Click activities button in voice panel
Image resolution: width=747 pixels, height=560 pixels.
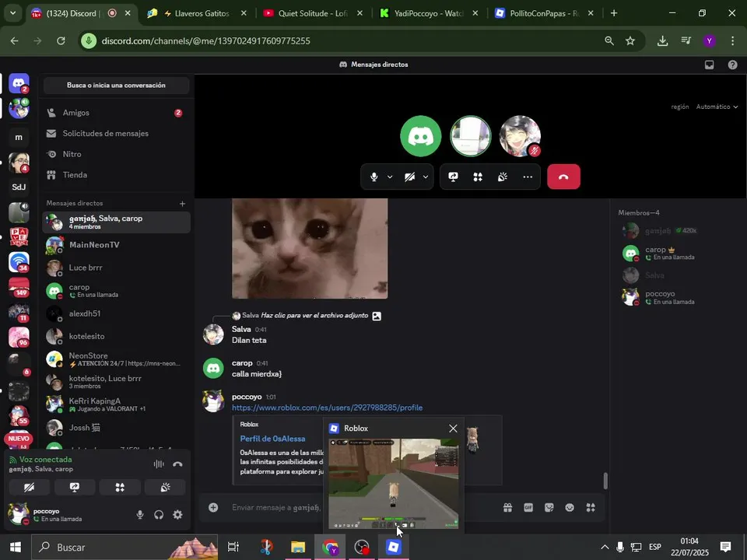[120, 487]
